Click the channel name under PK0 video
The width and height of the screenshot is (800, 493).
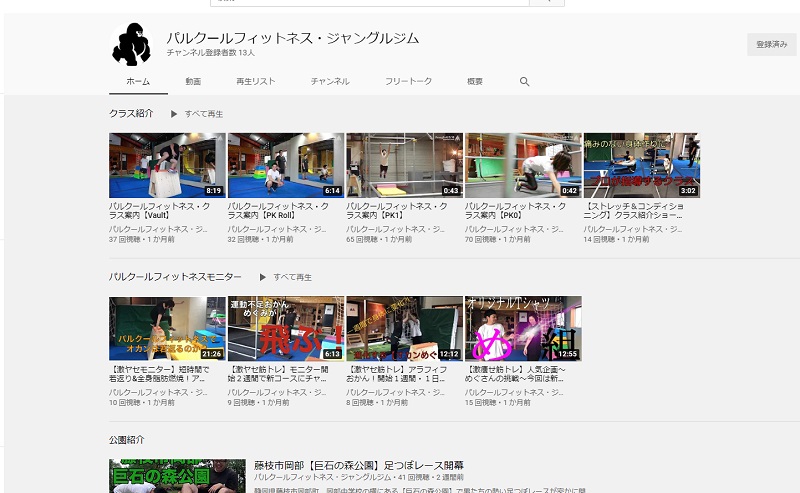tap(514, 229)
